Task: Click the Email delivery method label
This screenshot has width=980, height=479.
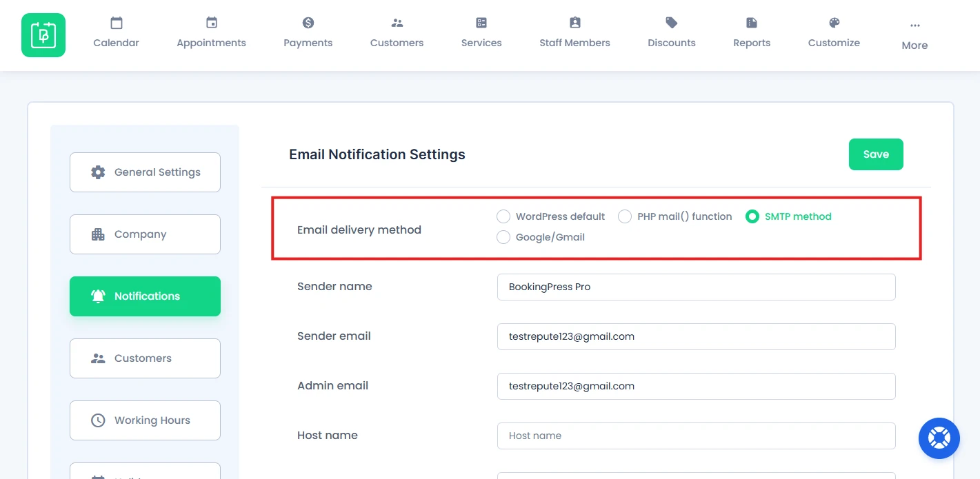Action: pos(359,230)
